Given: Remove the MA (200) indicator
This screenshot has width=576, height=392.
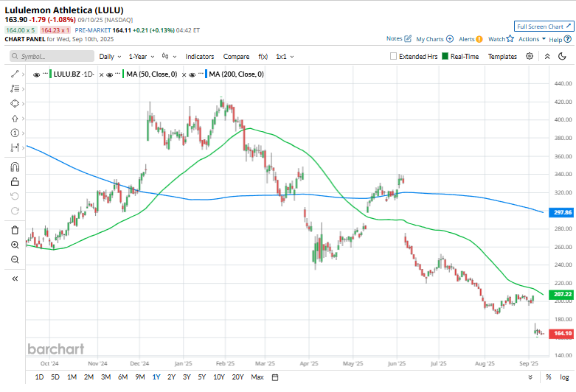Looking at the screenshot, I should point(184,74).
